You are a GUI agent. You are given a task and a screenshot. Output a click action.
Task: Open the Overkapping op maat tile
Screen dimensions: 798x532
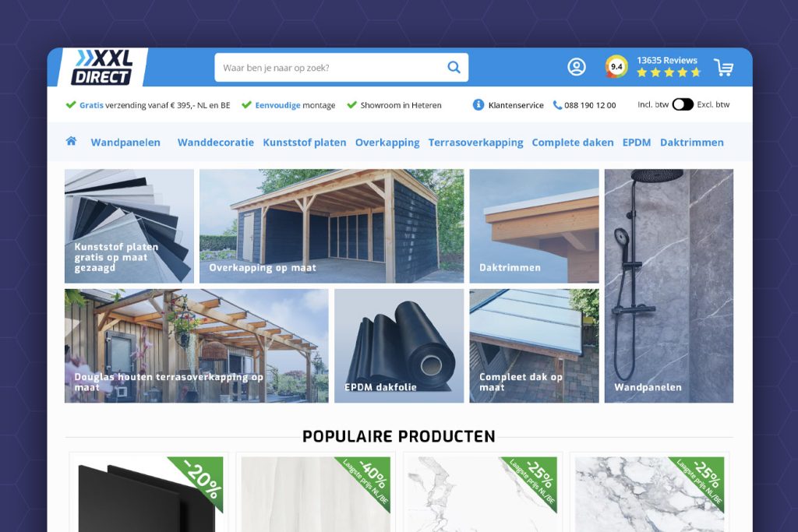[x=331, y=226]
